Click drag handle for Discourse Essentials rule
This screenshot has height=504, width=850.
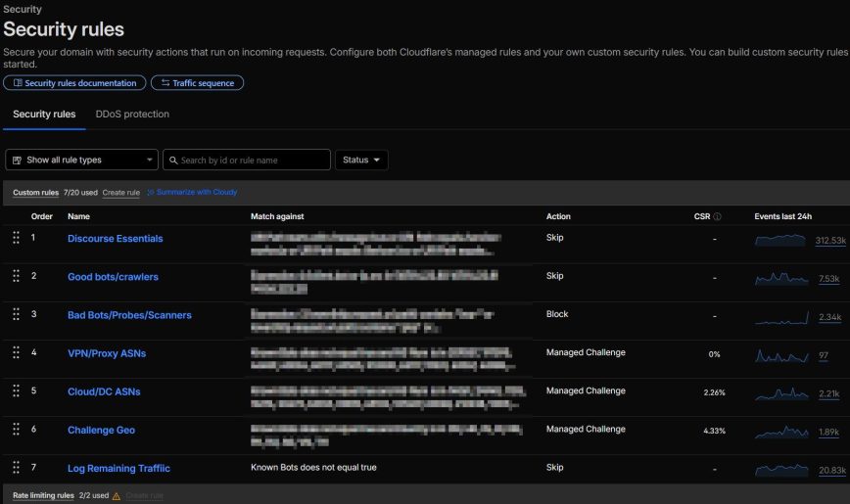[16, 239]
